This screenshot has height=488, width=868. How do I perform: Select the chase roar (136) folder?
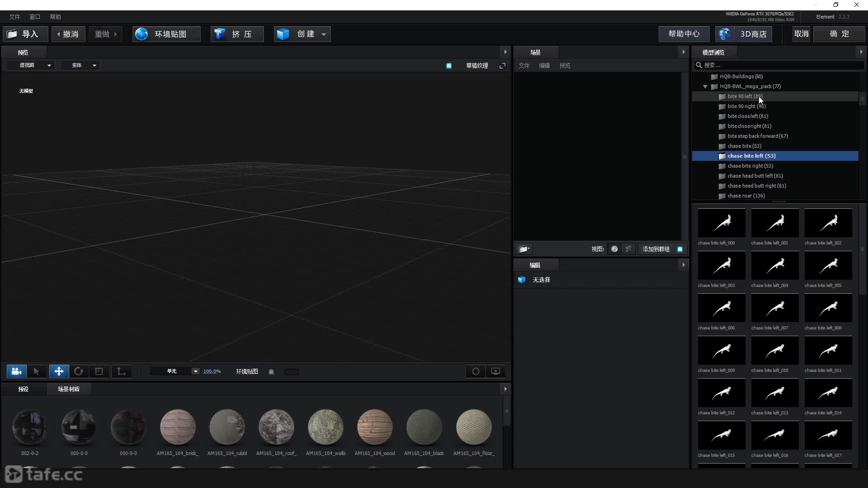pos(746,196)
